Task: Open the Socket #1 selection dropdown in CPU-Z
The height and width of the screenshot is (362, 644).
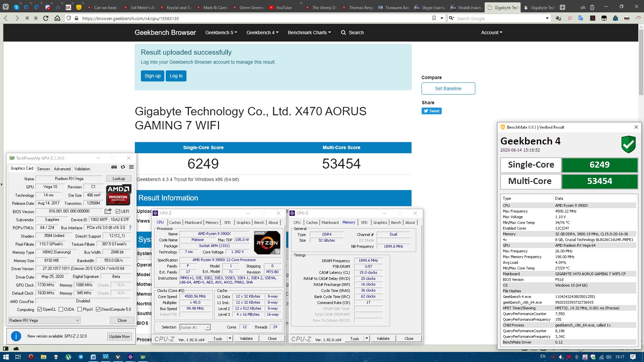Action: point(195,327)
